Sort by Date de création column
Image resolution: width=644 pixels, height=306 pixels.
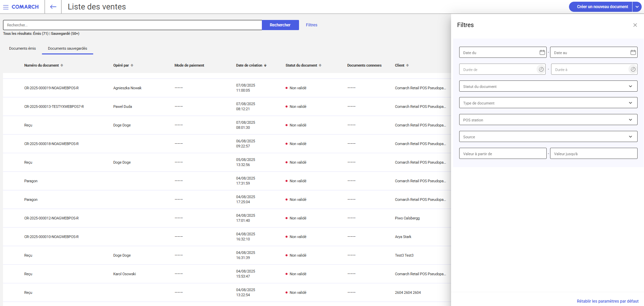coord(265,65)
